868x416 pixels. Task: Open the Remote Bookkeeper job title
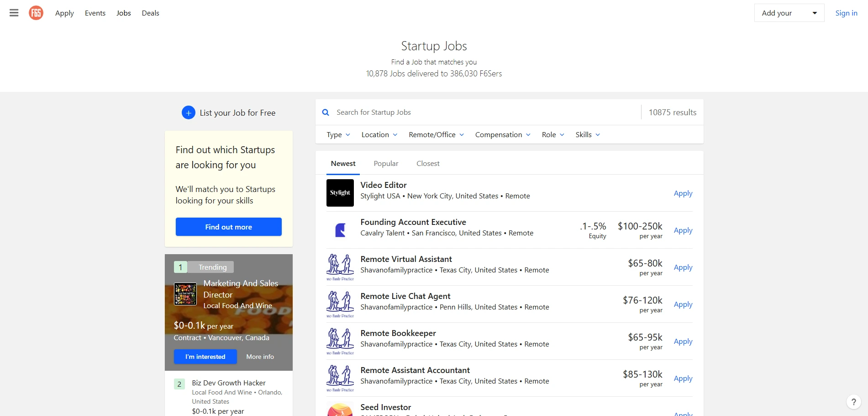398,333
